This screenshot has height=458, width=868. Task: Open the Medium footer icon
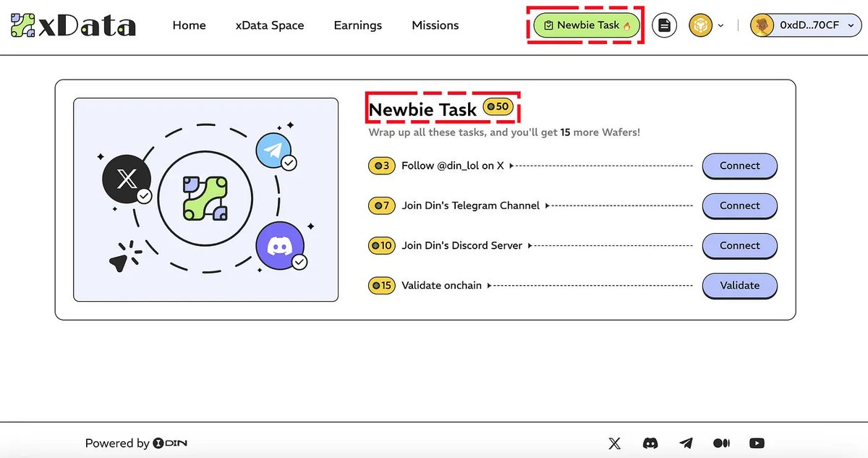pos(721,443)
